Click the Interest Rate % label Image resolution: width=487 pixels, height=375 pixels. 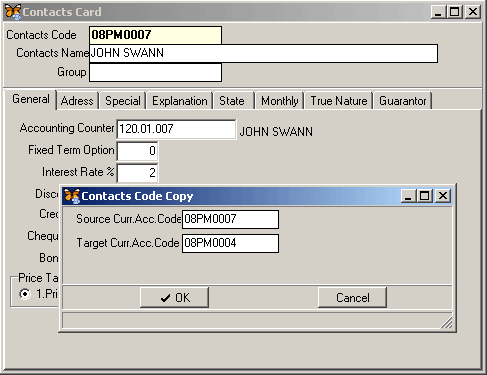[x=78, y=172]
